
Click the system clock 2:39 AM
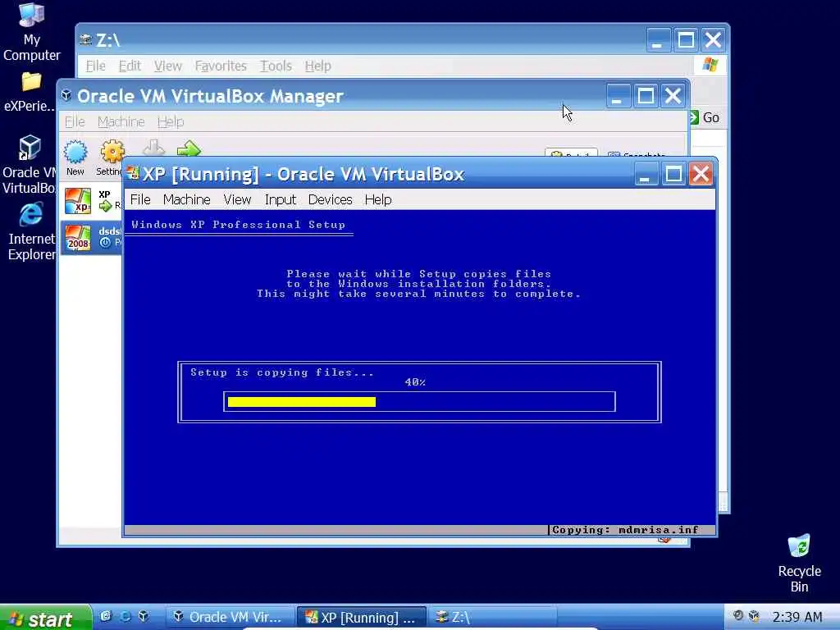point(797,617)
